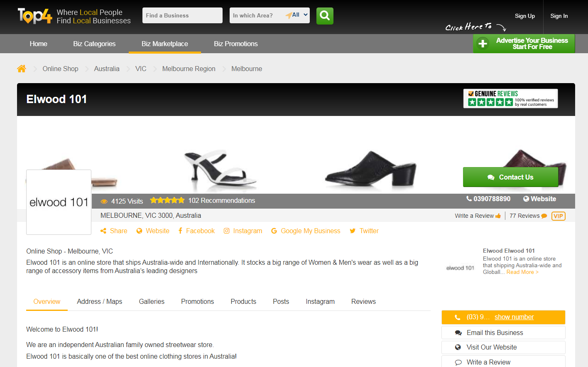
Task: Open the Top4 logo homepage link
Action: point(35,16)
